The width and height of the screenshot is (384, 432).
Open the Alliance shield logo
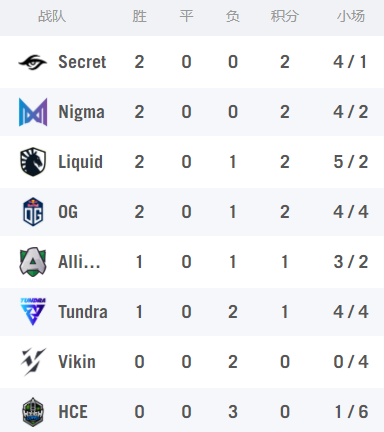(x=33, y=262)
